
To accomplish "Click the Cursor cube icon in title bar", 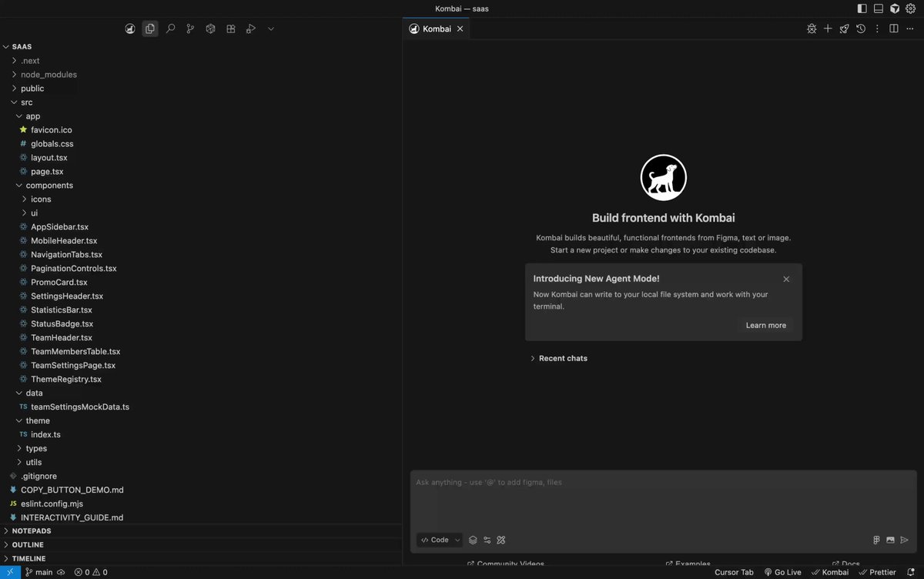I will click(x=895, y=8).
